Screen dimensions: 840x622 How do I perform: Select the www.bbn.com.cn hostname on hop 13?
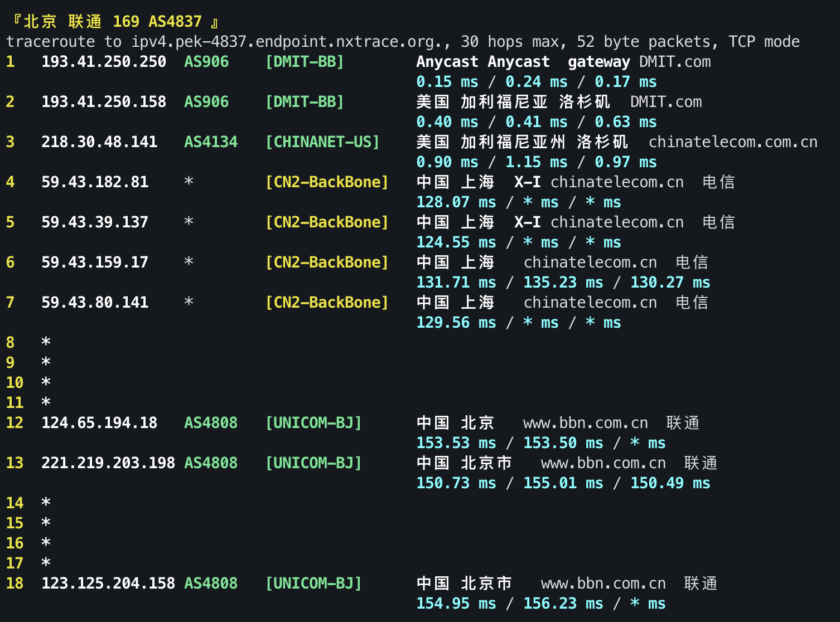click(602, 463)
